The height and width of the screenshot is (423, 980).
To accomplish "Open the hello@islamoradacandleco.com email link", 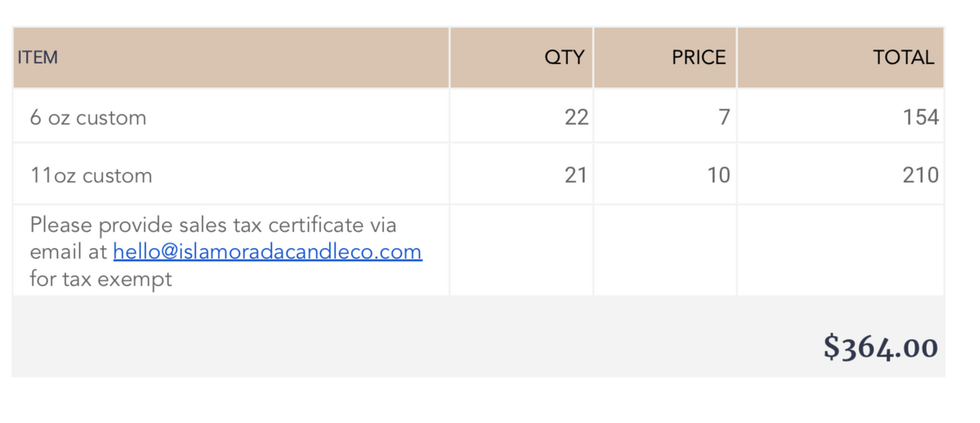I will [x=267, y=252].
